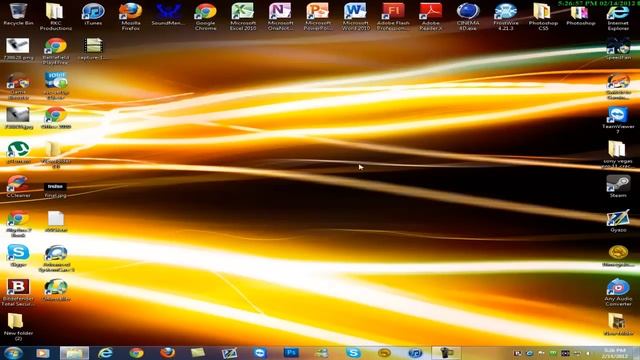Open the Microsoft PowerPoint shortcut
Viewport: 640px width, 360px height.
318,16
